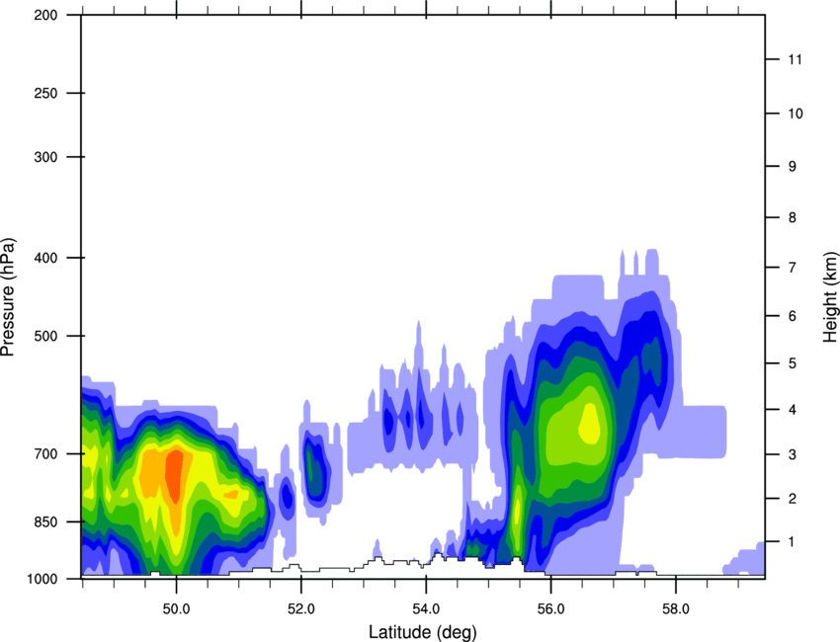Click the "Pressure (hPa)" axis title
Image resolution: width=840 pixels, height=642 pixels.
tap(8, 297)
